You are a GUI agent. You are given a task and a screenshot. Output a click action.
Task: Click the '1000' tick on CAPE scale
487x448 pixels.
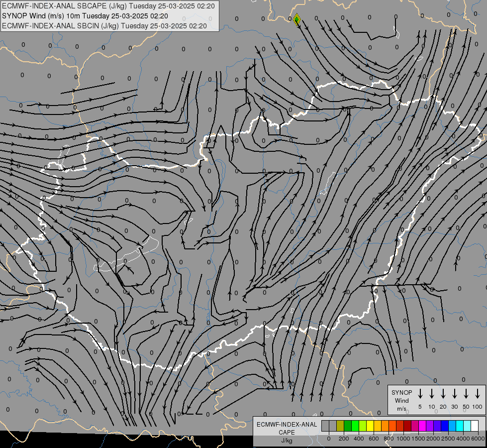pos(403,439)
